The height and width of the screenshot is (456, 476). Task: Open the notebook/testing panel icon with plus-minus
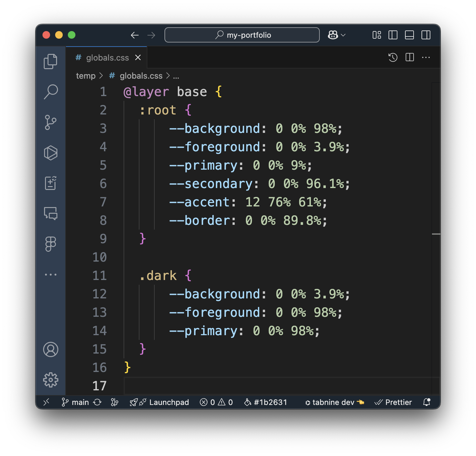[x=50, y=183]
